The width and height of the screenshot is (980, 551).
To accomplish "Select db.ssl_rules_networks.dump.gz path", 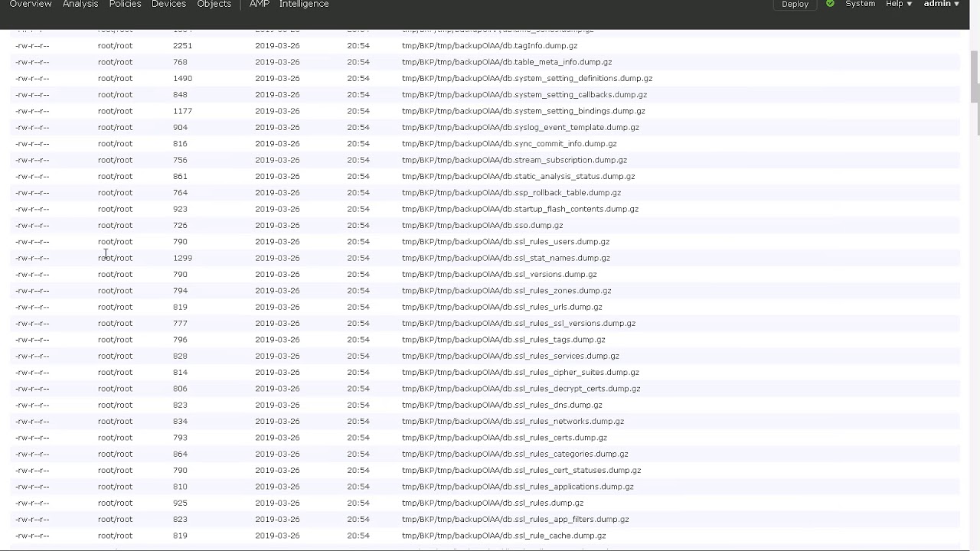I will point(513,421).
